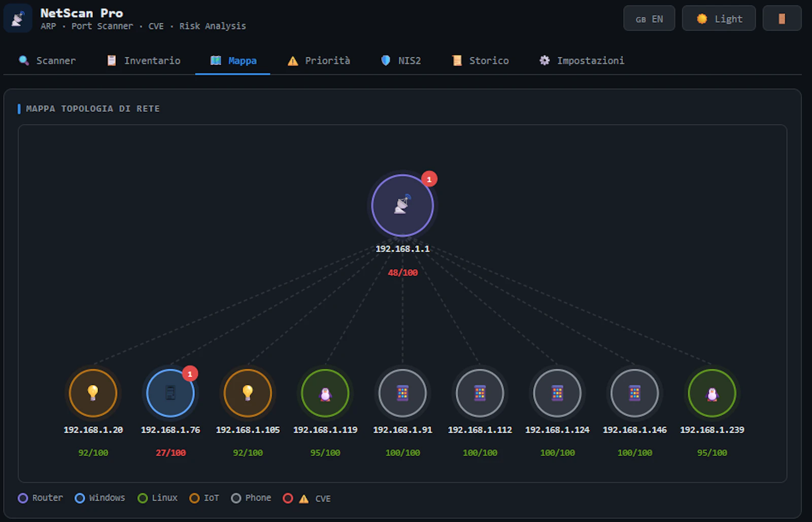Click the IoT legend label

(x=211, y=498)
